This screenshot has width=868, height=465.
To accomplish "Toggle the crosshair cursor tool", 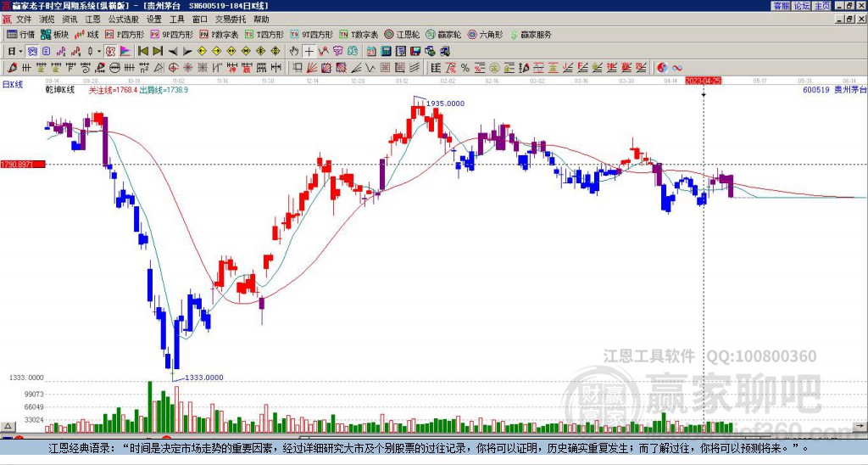I will click(309, 52).
